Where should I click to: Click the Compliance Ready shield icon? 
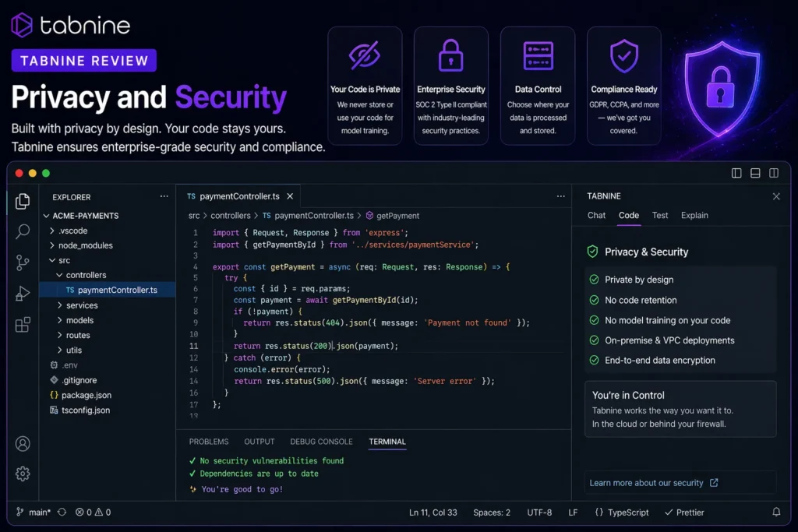click(x=624, y=56)
